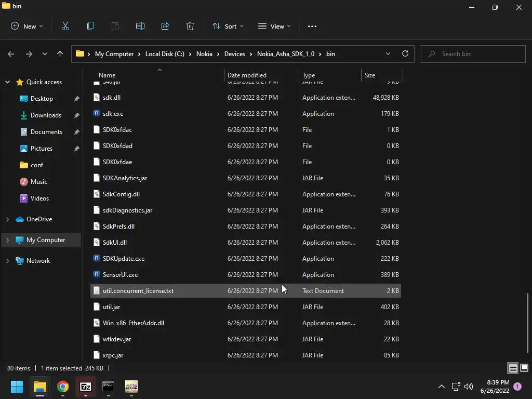The width and height of the screenshot is (532, 399).
Task: Open Documents in Quick access
Action: 46,131
